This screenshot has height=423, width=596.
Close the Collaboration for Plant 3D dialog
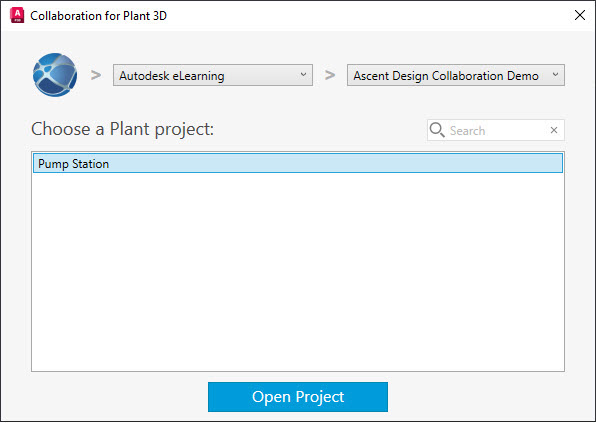580,15
